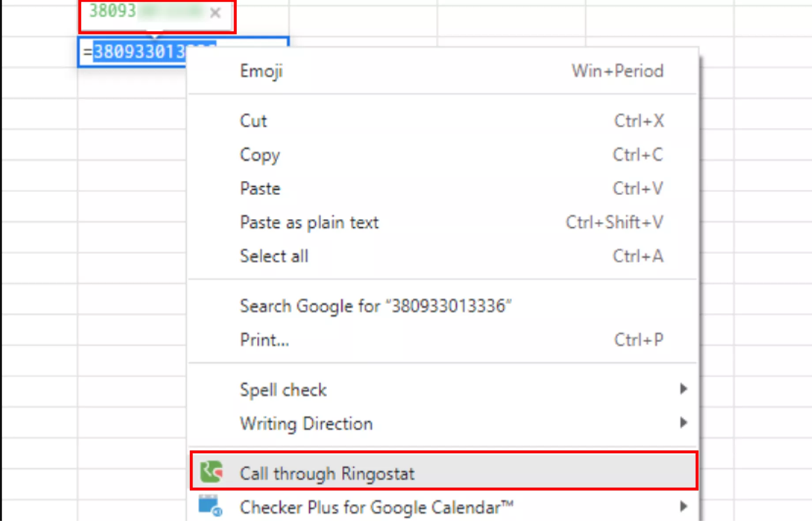Expand the Writing Direction submenu arrow
The image size is (812, 521).
(684, 423)
